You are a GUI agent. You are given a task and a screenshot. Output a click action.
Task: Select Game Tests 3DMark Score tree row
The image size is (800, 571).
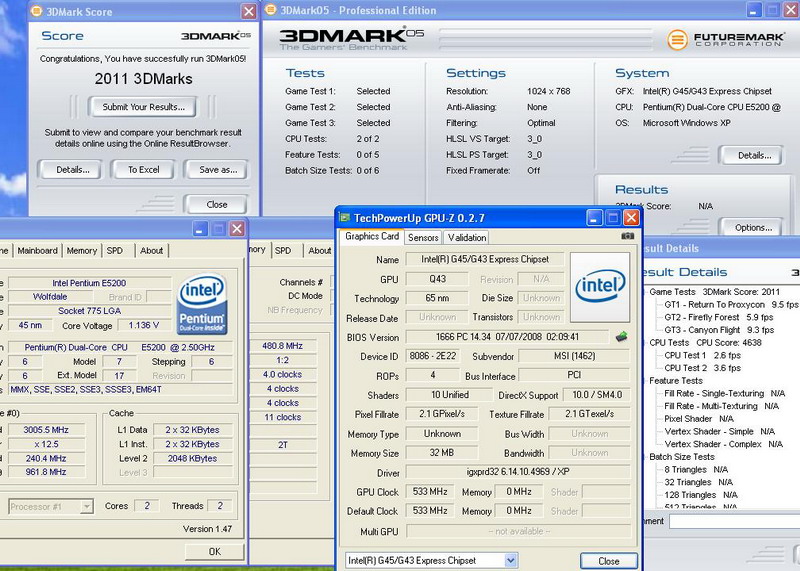[x=714, y=292]
